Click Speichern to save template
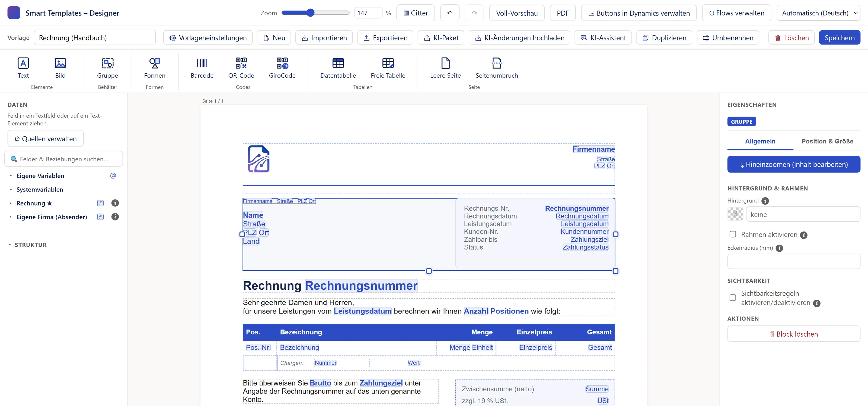Image resolution: width=868 pixels, height=406 pixels. click(839, 37)
